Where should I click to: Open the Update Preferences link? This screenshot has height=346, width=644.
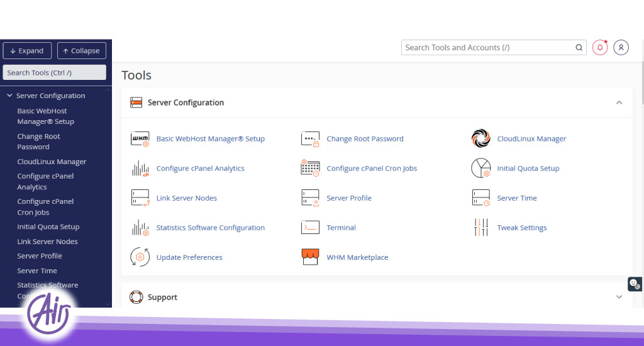189,257
